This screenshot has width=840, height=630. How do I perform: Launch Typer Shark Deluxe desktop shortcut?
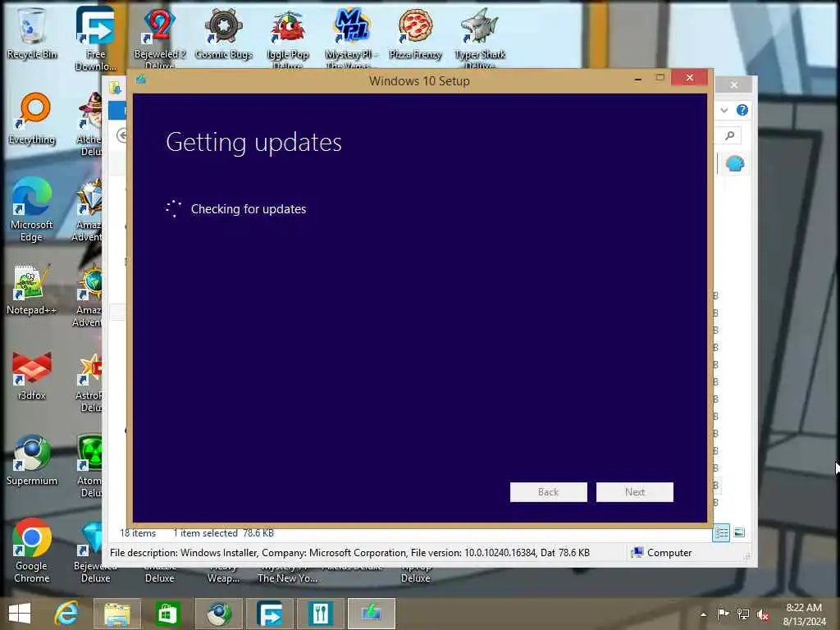click(x=479, y=39)
